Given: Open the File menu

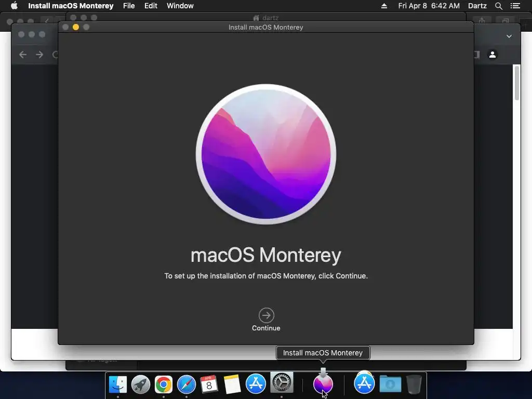Looking at the screenshot, I should (x=129, y=6).
